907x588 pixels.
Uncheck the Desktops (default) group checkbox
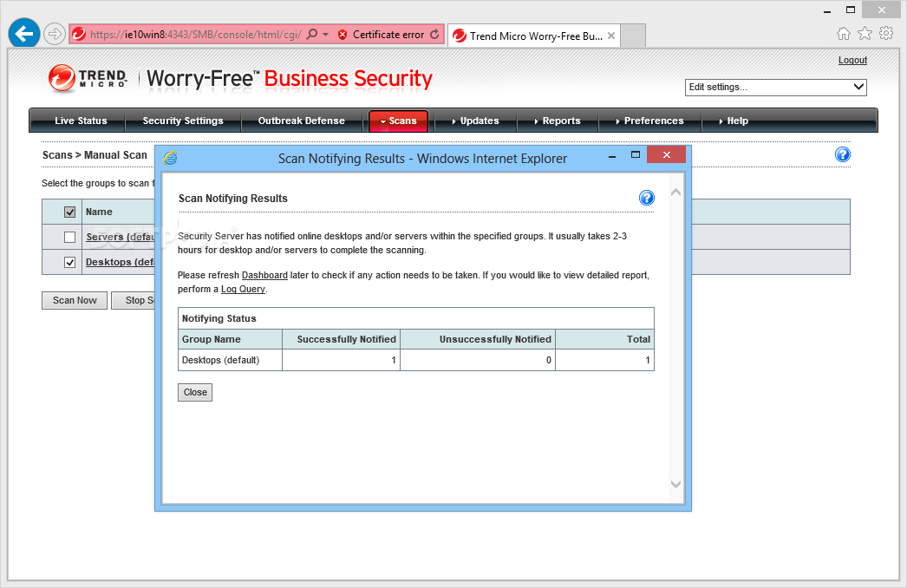tap(69, 262)
